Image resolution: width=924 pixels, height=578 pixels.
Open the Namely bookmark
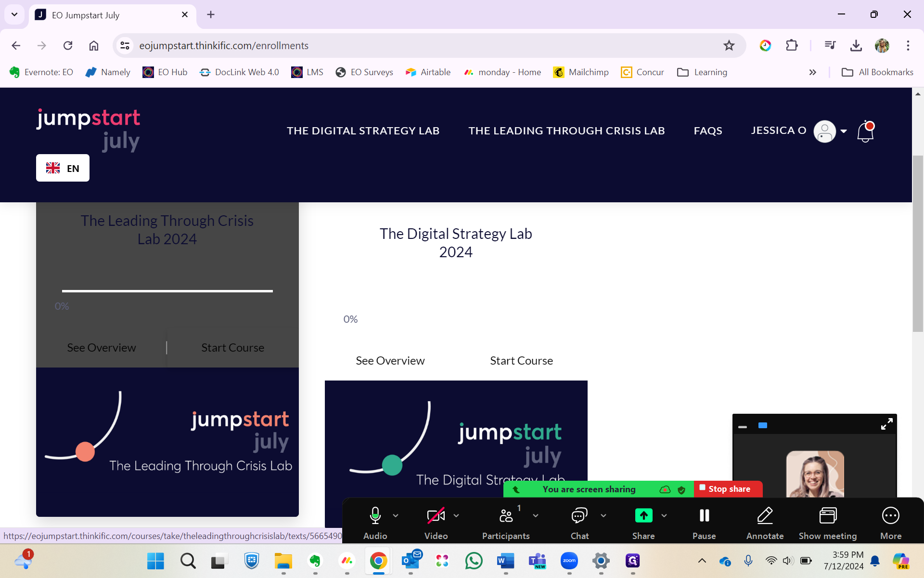coord(108,72)
